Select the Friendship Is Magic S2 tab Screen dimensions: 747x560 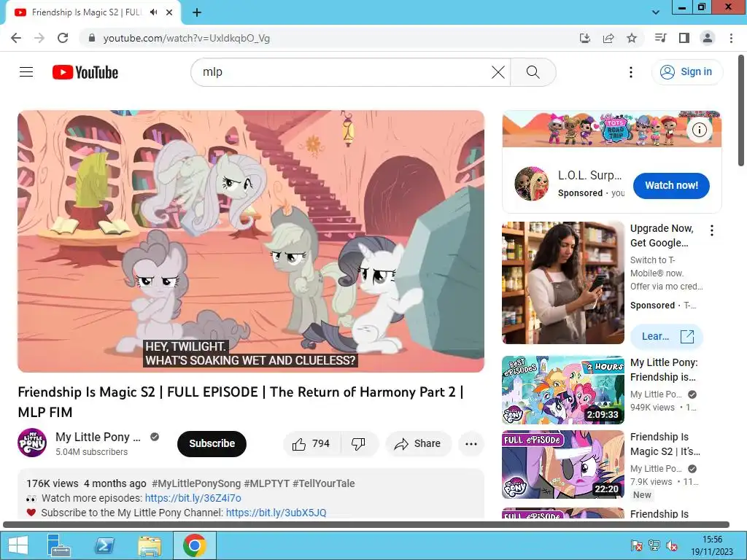click(86, 12)
